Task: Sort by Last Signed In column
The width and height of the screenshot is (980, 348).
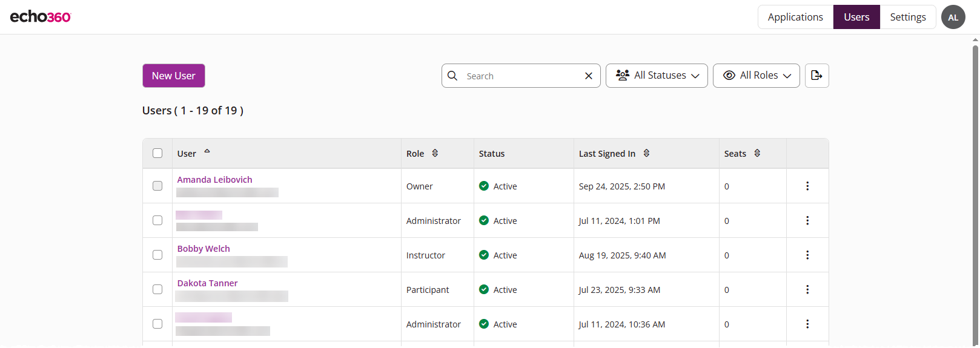Action: (x=646, y=154)
